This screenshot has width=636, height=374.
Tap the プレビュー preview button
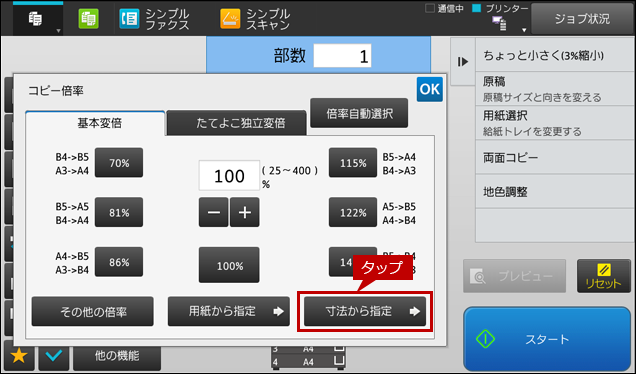click(x=514, y=276)
